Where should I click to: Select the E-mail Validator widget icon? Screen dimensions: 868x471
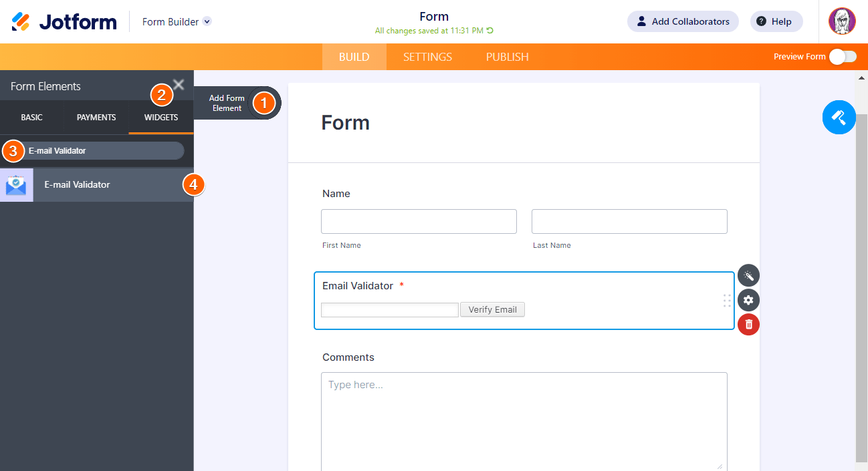16,185
